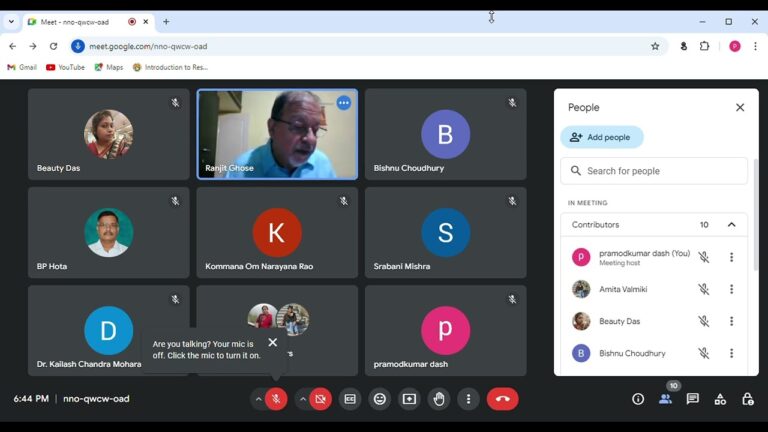The image size is (768, 432).
Task: Open more actions for Amita Valmiki
Action: point(731,289)
